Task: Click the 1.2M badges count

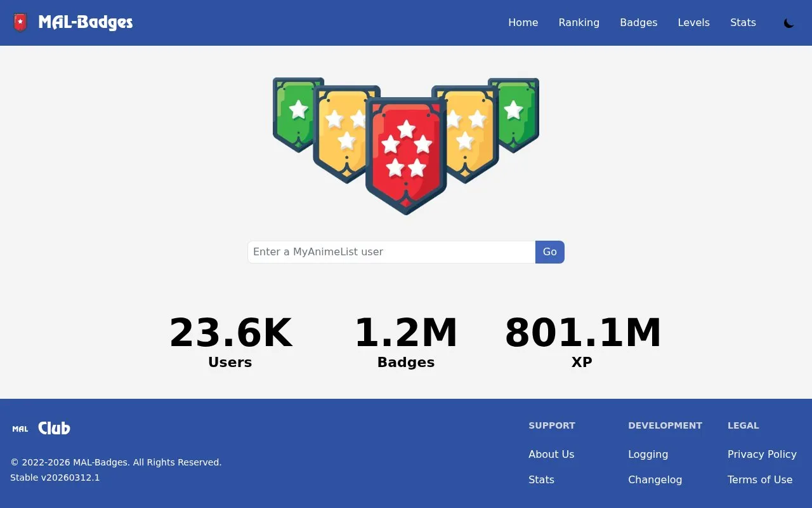Action: tap(406, 333)
